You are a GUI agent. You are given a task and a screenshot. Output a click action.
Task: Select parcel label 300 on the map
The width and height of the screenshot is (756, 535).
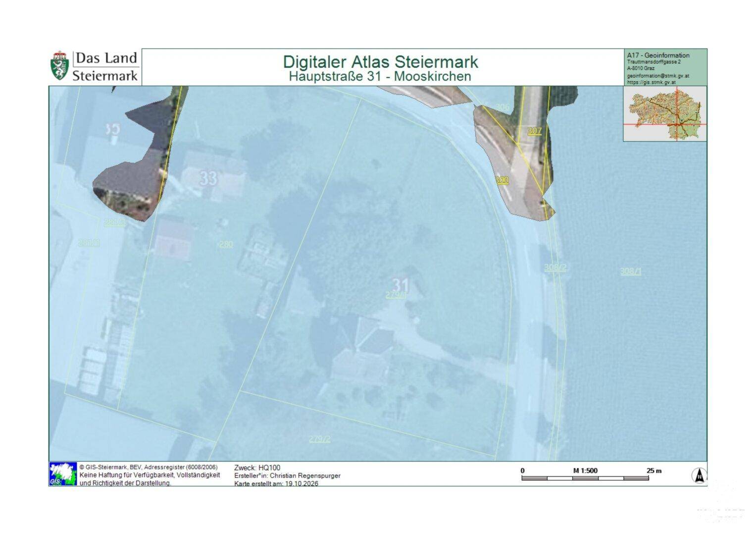click(502, 180)
